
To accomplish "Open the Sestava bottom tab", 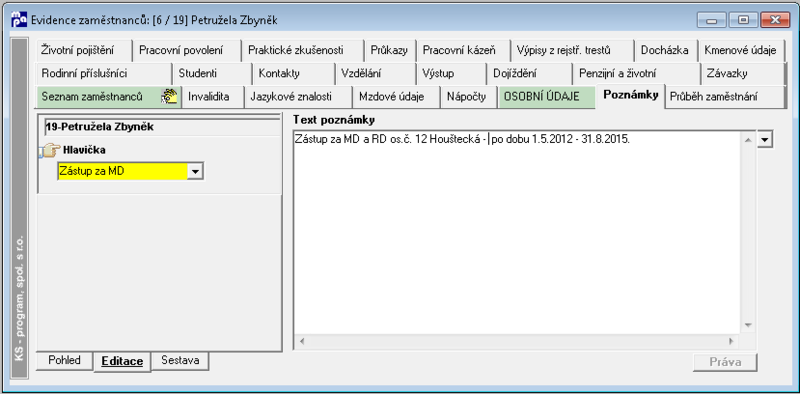I will pos(181,360).
